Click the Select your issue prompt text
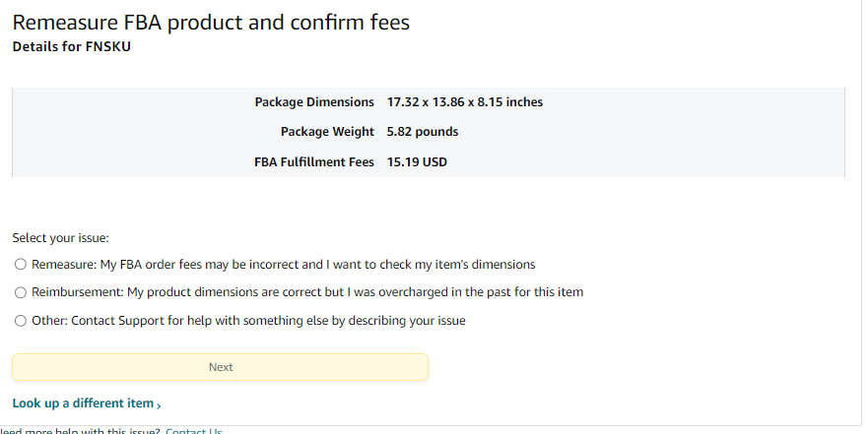Viewport: 868px width, 434px height. pos(60,237)
